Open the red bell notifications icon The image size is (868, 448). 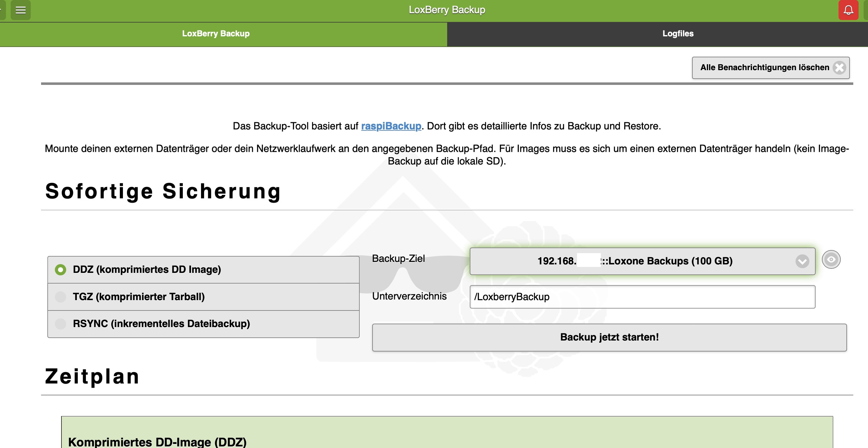tap(848, 10)
